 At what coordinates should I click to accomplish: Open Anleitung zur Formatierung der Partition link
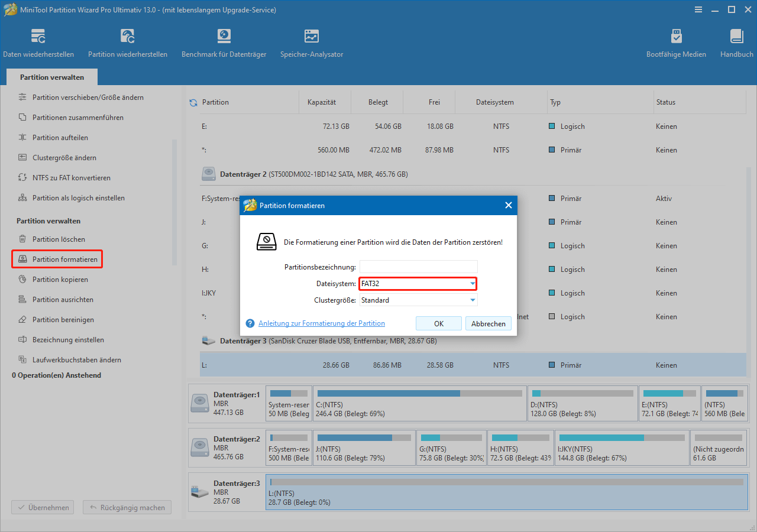coord(321,323)
